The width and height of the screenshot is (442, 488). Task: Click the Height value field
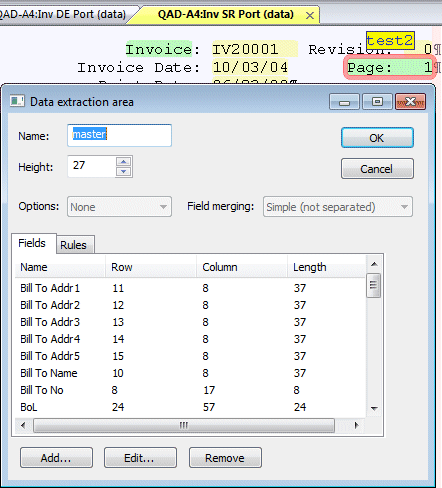pos(92,166)
